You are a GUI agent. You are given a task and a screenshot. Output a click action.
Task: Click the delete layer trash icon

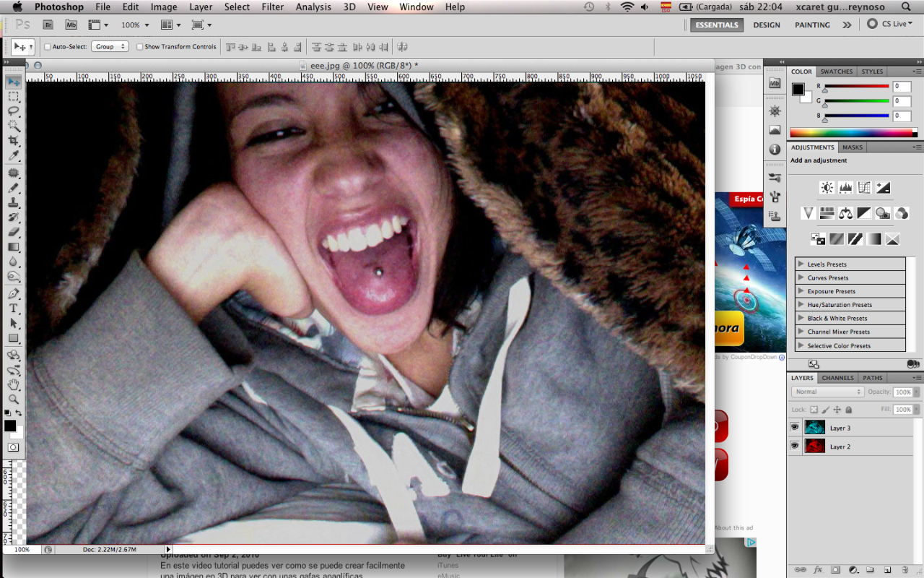(x=905, y=570)
